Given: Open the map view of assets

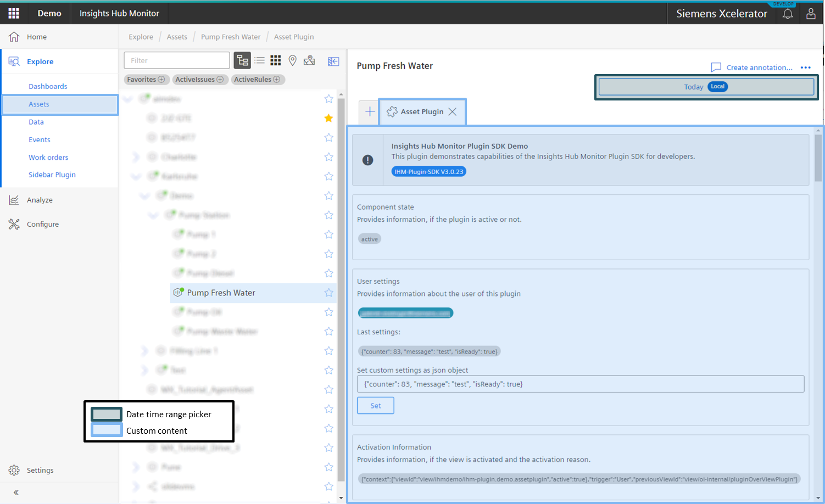Looking at the screenshot, I should click(x=310, y=60).
